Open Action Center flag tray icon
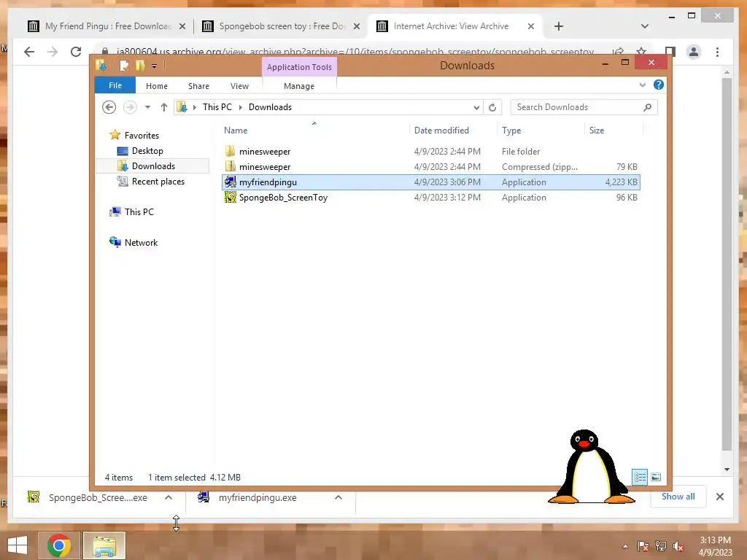 [x=643, y=546]
